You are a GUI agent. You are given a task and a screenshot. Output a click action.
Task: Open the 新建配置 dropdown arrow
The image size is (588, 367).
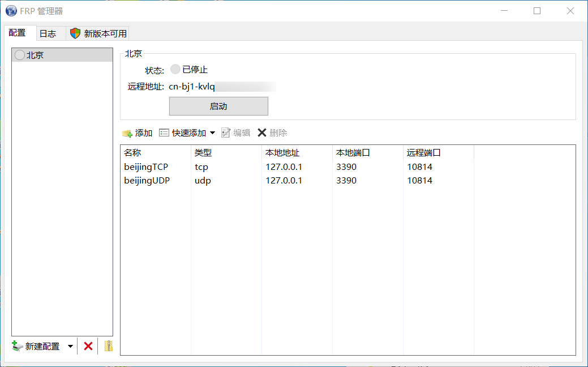[70, 345]
